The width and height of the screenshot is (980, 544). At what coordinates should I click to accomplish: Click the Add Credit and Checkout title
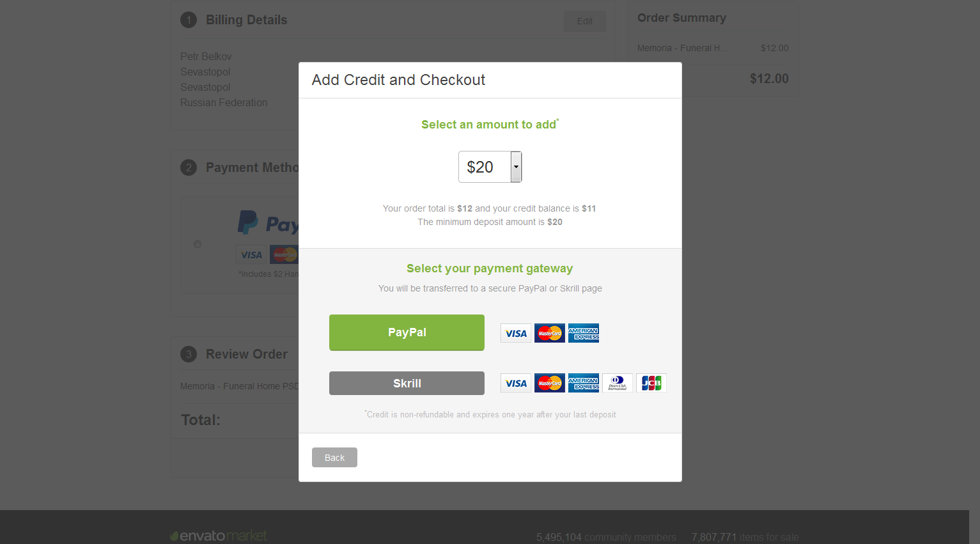tap(398, 80)
